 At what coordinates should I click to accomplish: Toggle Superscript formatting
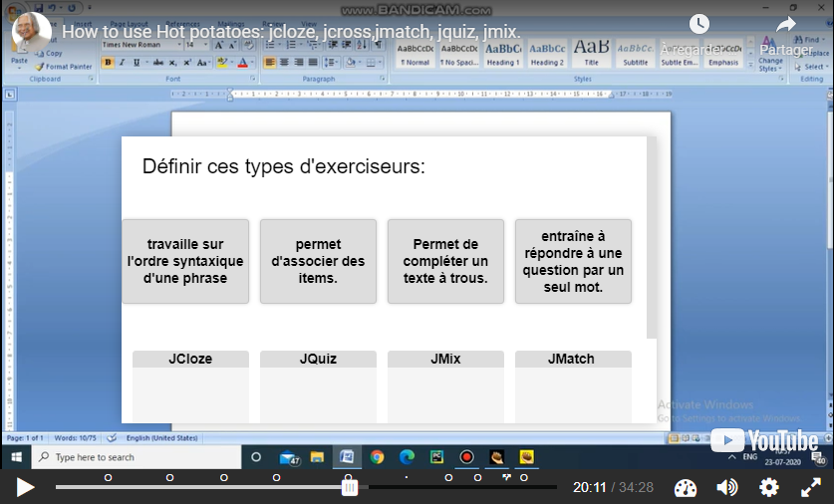pyautogui.click(x=186, y=63)
